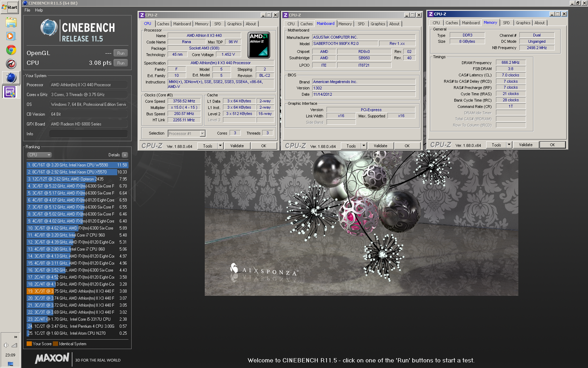Select ranking row 19, Athlon II X3 at 3.75 GHz
Image resolution: width=588 pixels, height=368 pixels.
pos(77,291)
